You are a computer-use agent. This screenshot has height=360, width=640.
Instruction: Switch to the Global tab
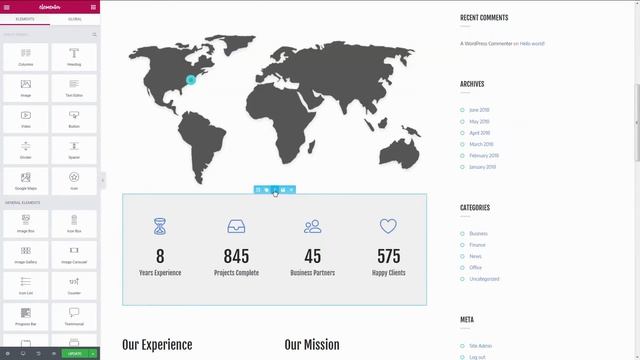coord(75,19)
